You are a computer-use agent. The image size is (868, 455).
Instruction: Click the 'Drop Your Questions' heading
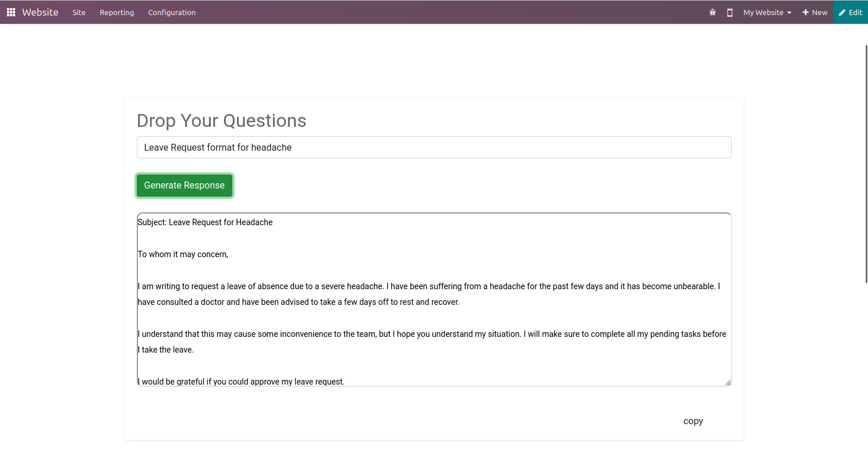pyautogui.click(x=221, y=120)
